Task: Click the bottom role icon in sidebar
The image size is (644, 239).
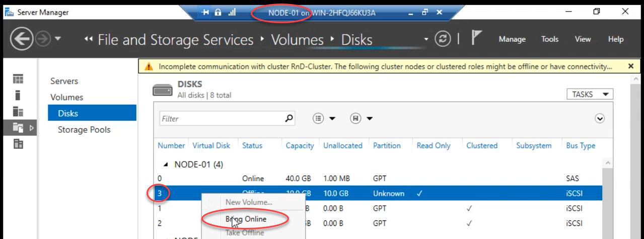Action: coord(18,144)
